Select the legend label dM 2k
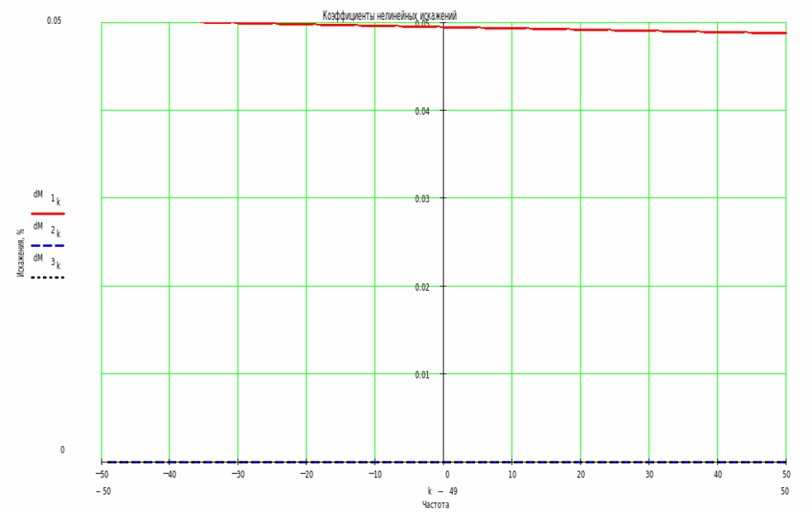The width and height of the screenshot is (812, 512). pyautogui.click(x=46, y=230)
